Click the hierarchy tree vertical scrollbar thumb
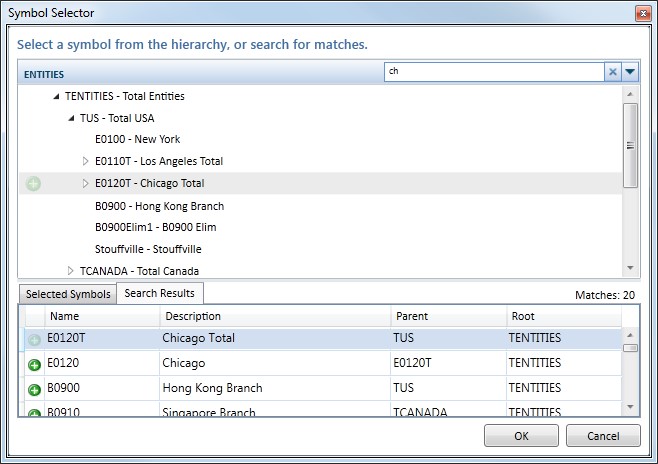Image resolution: width=658 pixels, height=464 pixels. pyautogui.click(x=629, y=145)
